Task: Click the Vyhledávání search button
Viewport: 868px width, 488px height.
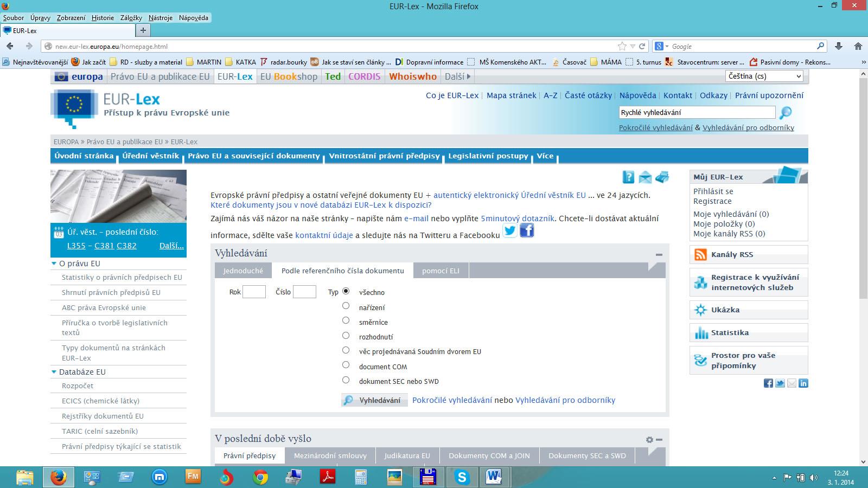Action: pos(374,400)
